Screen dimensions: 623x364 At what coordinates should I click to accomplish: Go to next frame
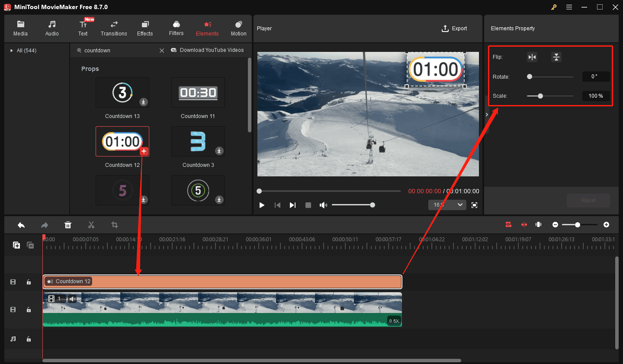coord(292,205)
